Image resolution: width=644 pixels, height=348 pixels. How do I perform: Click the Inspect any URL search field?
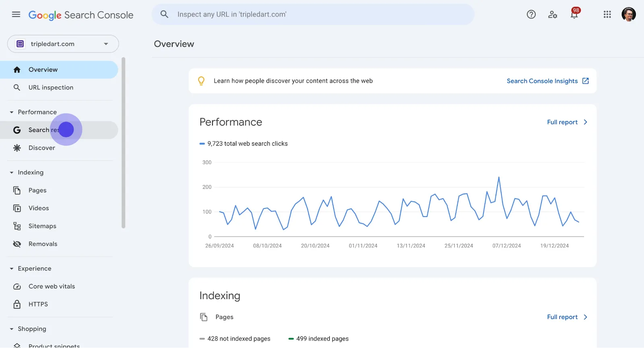coord(313,14)
